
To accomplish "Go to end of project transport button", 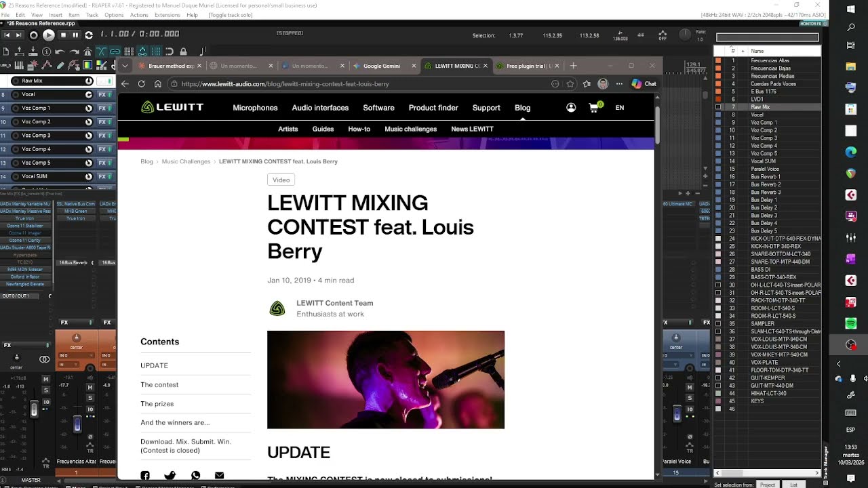I will [x=18, y=35].
